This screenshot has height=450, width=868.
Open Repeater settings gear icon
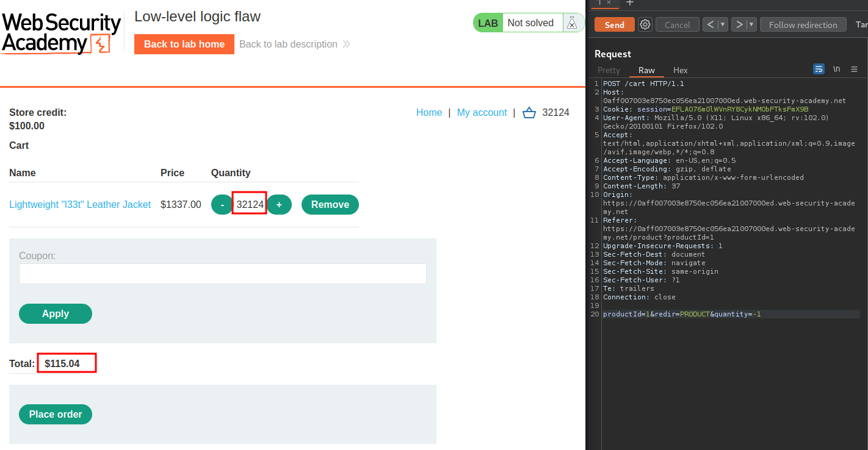tap(645, 24)
